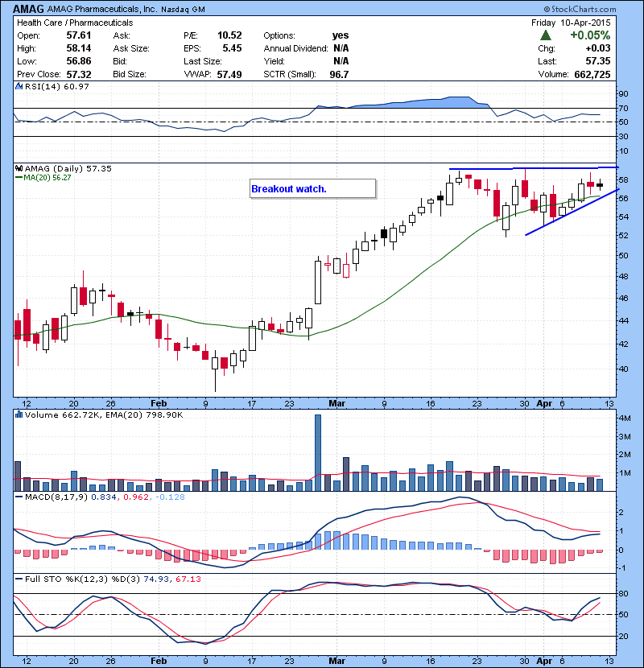
Task: Click the volume bars icon beside Volume label
Action: click(19, 414)
